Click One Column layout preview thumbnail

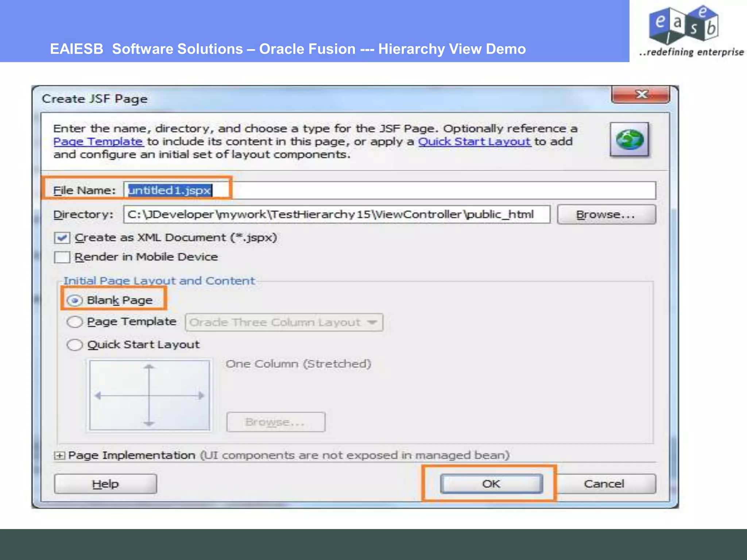point(150,396)
